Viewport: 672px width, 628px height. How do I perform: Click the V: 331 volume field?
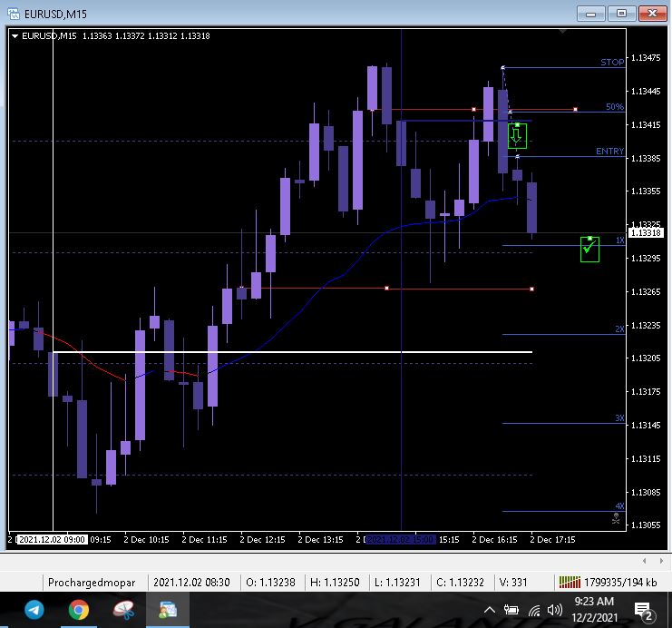(513, 583)
